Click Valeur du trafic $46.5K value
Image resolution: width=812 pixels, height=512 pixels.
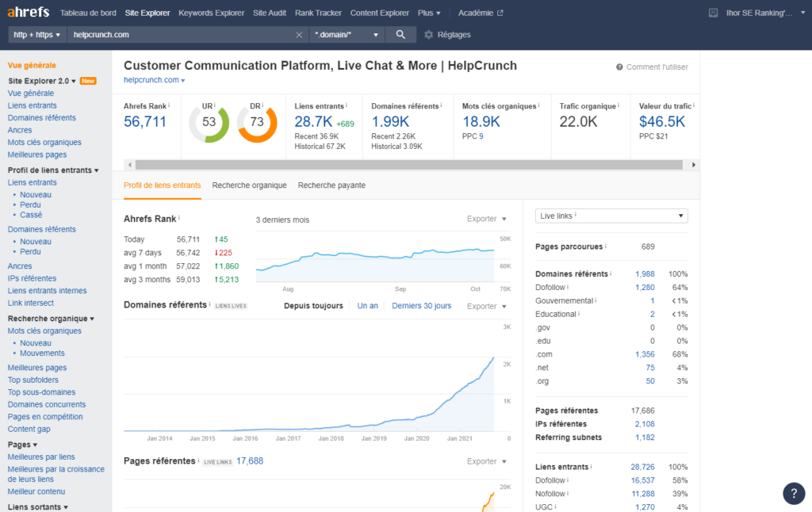click(x=662, y=121)
